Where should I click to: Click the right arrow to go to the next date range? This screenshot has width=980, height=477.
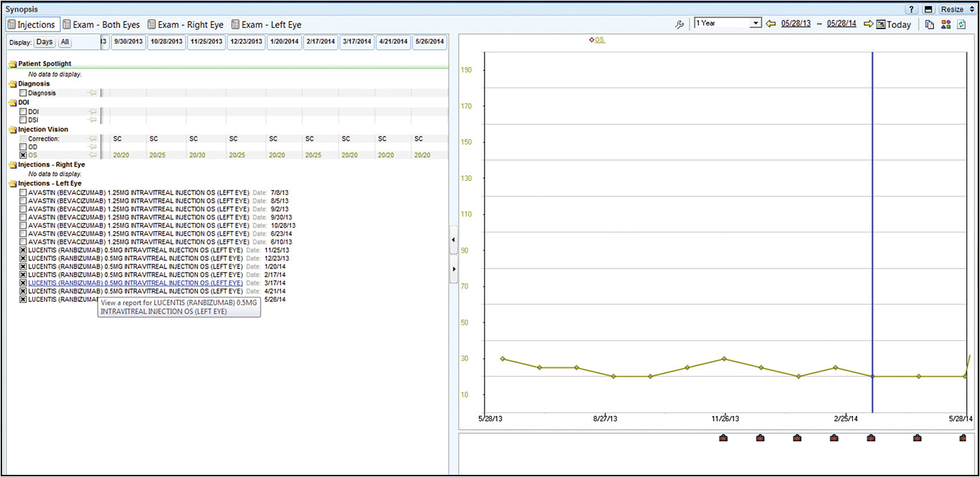(868, 24)
